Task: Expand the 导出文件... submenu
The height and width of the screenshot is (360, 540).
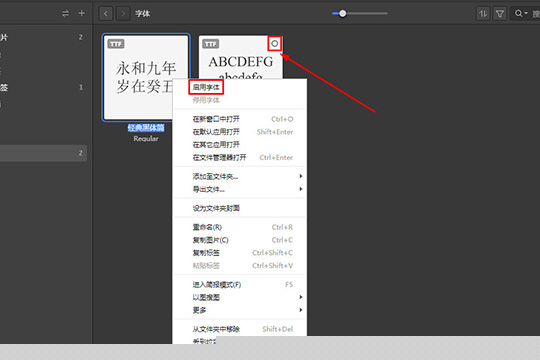Action: (x=240, y=189)
